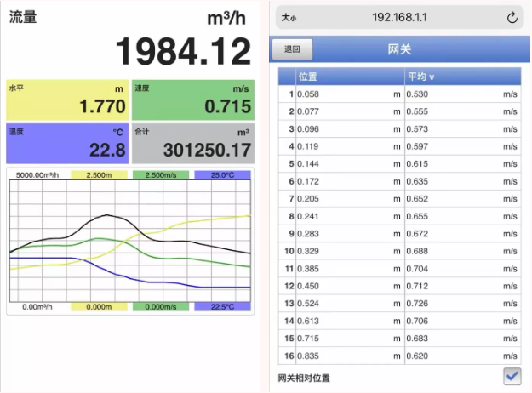This screenshot has height=393, width=532.
Task: Toggle the 网关相对位置 checkbox
Action: coord(512,376)
